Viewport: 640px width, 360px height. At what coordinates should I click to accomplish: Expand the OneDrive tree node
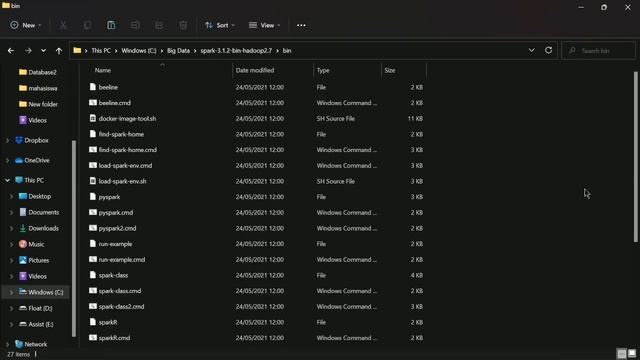coord(7,160)
